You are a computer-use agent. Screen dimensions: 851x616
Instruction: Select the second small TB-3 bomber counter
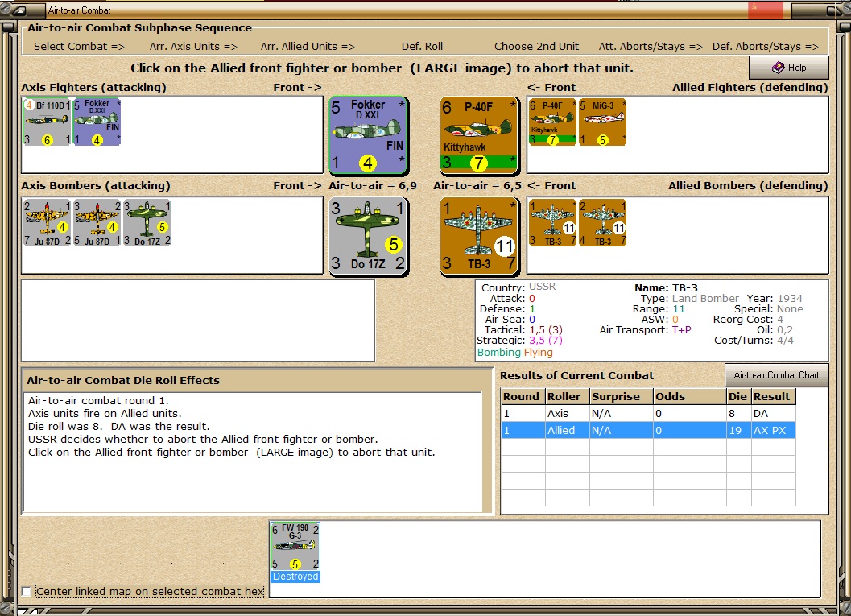(x=602, y=223)
